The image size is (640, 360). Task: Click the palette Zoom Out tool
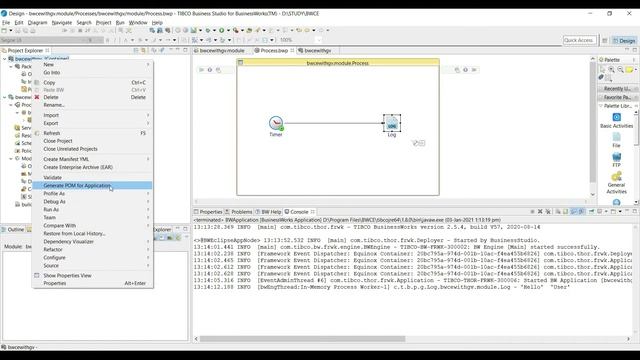coord(620,70)
